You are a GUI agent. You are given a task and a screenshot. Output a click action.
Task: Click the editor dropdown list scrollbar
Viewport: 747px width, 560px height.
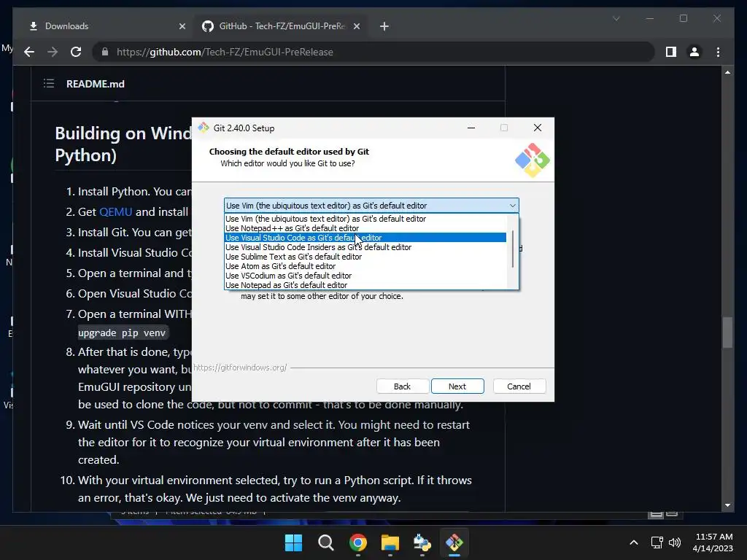pos(513,249)
